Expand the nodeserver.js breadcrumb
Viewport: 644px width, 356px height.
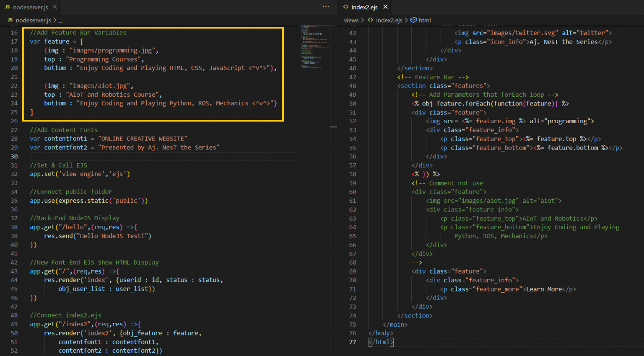[x=33, y=20]
